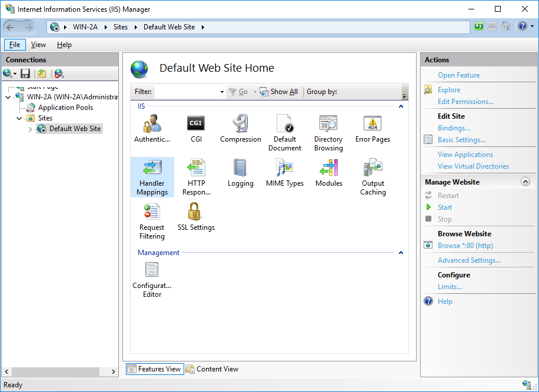539x392 pixels.
Task: Expand the Default Web Site tree node
Action: pos(31,129)
